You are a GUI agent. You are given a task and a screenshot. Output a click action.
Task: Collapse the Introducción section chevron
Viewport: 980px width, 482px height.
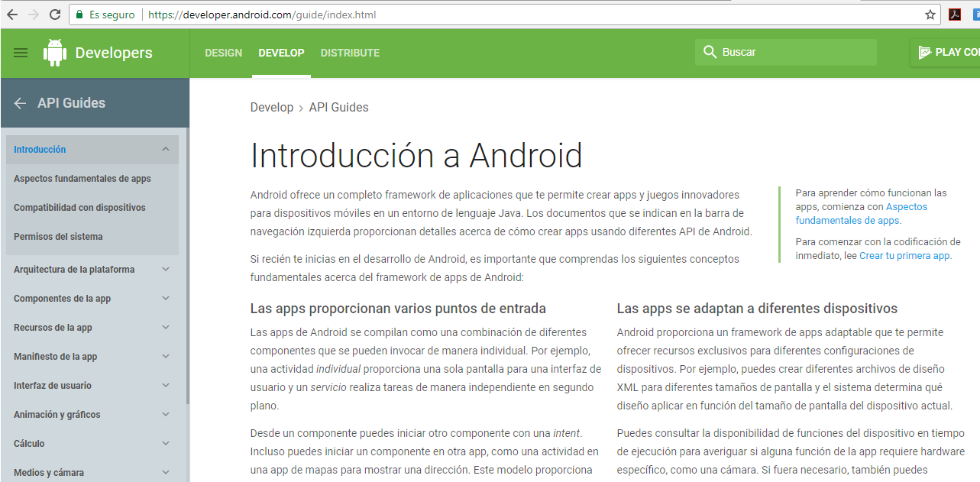tap(166, 149)
